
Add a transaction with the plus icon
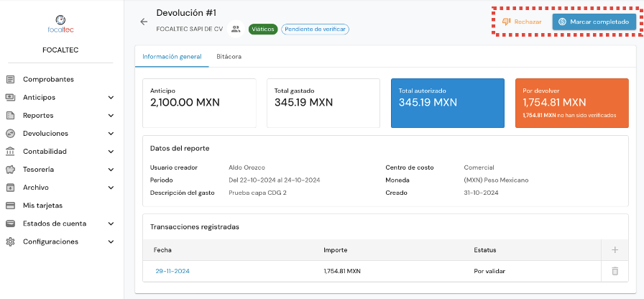pos(615,249)
